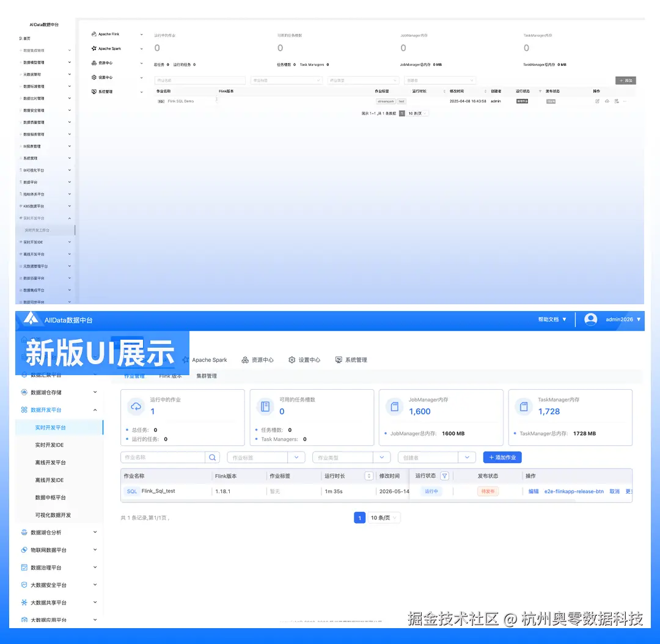
Task: Click the Flink SQL Demo job name in old UI
Action: click(x=180, y=101)
